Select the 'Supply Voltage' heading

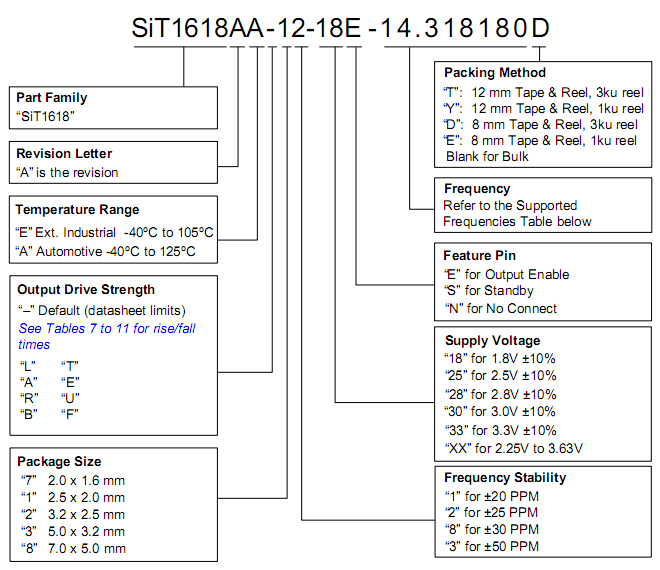492,341
